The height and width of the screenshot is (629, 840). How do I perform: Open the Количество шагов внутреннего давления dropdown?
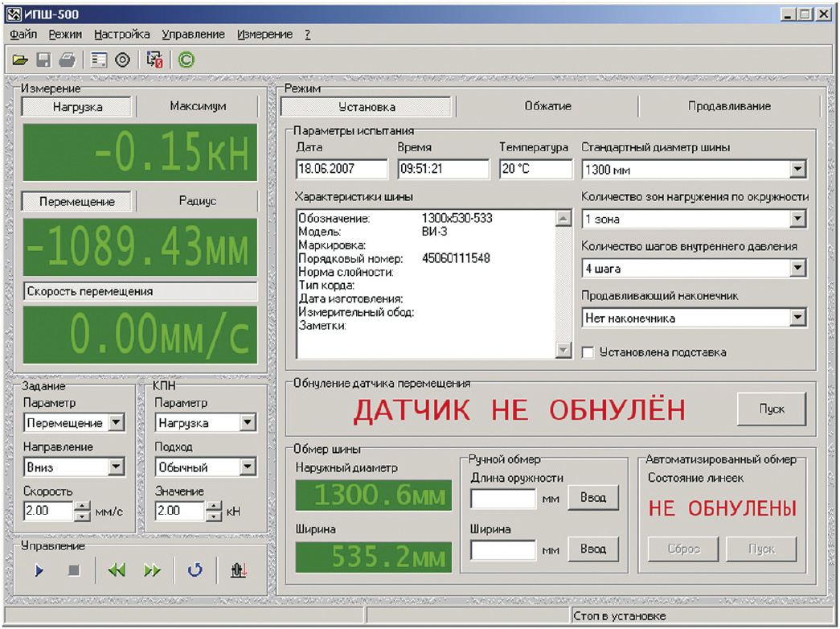(x=797, y=268)
